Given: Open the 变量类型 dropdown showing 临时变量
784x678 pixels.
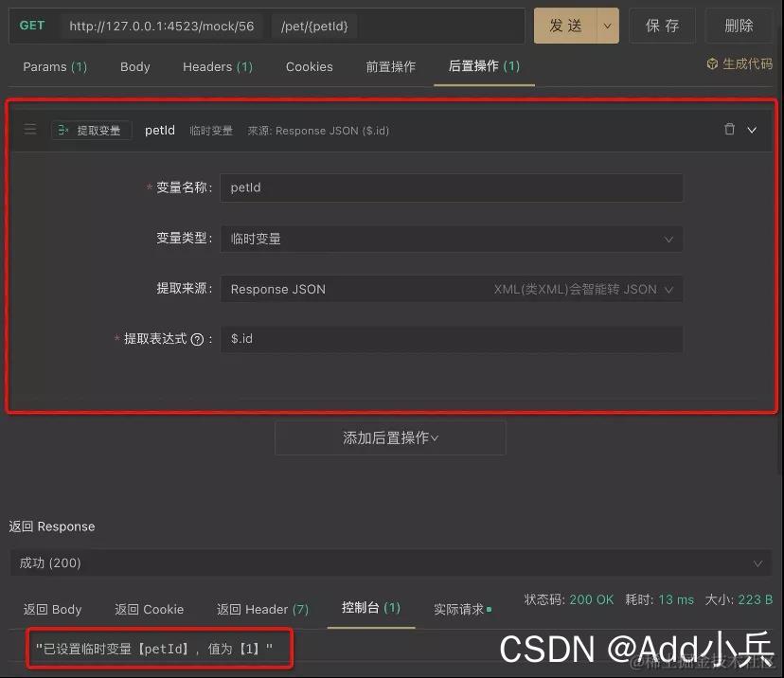Looking at the screenshot, I should (x=452, y=238).
